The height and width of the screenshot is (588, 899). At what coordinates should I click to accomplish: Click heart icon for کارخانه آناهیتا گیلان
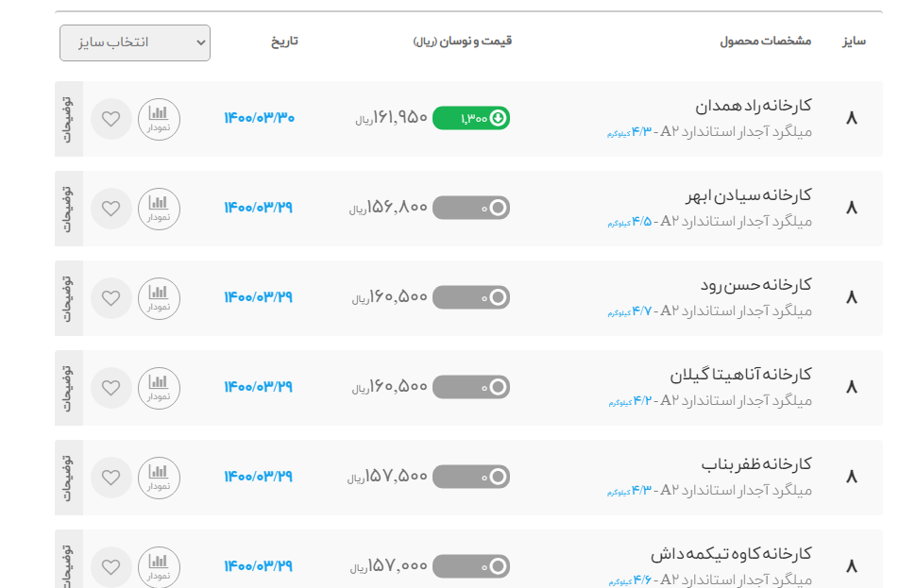click(x=111, y=388)
